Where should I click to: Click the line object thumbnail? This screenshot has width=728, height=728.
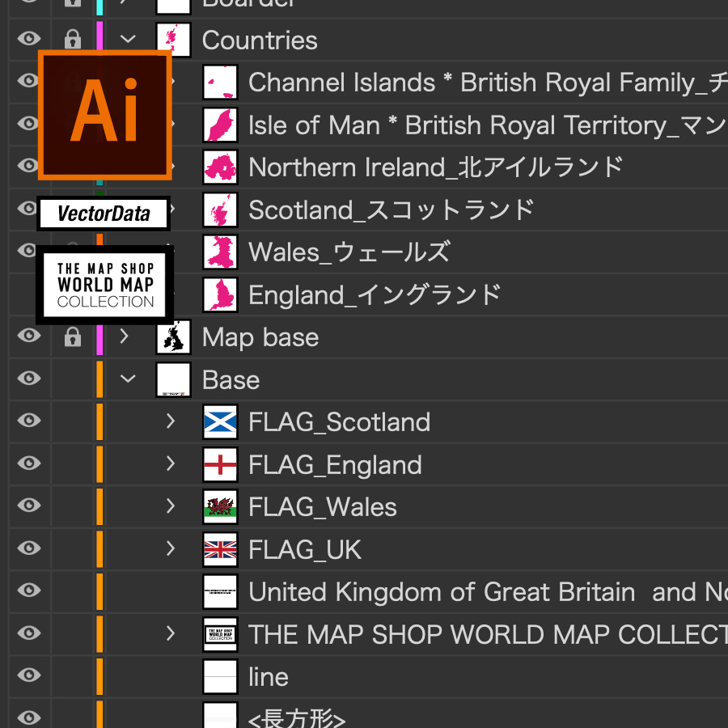[x=220, y=677]
